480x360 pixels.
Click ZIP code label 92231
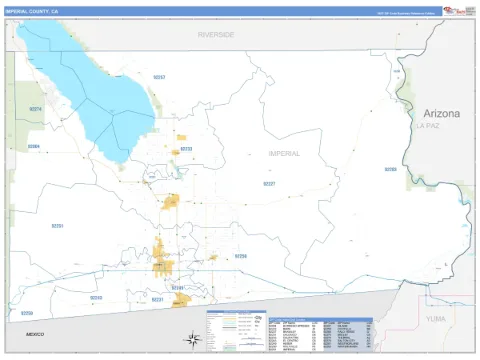tap(157, 300)
